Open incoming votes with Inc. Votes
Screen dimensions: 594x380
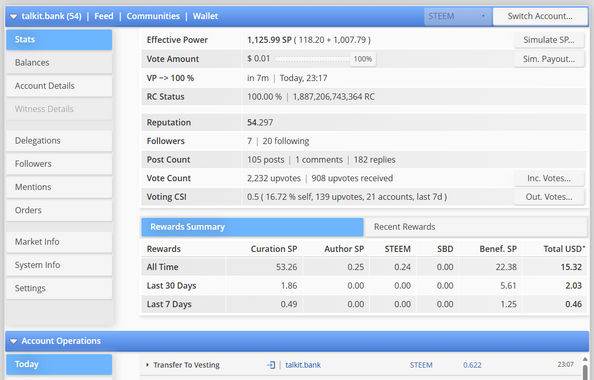click(549, 178)
